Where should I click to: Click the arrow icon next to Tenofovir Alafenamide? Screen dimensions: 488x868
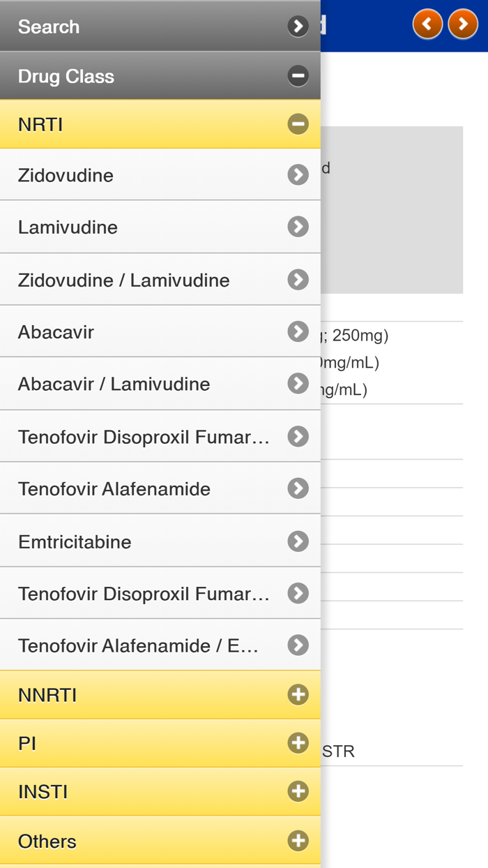click(x=298, y=488)
